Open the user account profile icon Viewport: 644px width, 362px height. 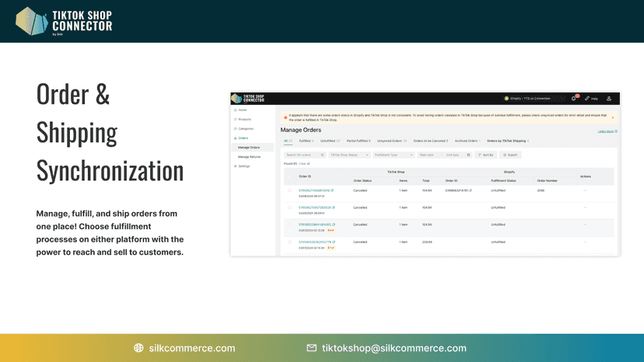(609, 99)
